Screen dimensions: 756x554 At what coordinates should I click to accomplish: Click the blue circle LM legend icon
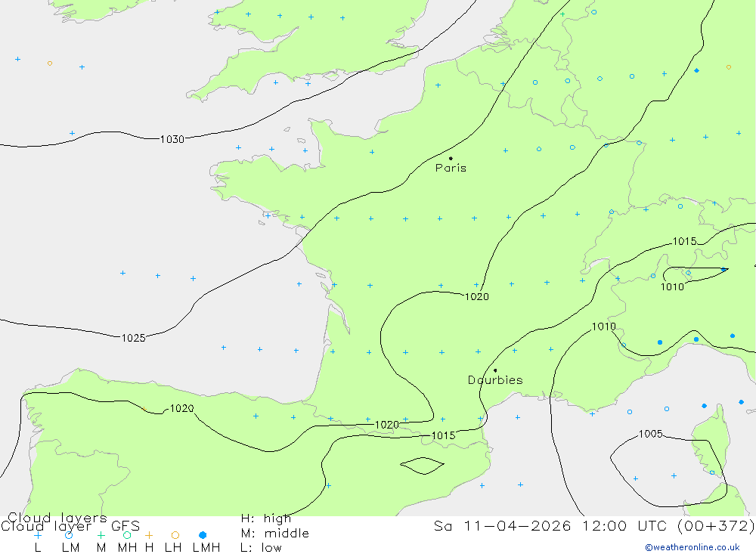point(69,535)
